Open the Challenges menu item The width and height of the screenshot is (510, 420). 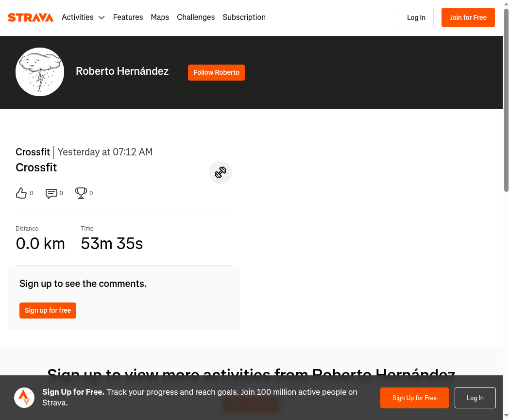pos(196,17)
